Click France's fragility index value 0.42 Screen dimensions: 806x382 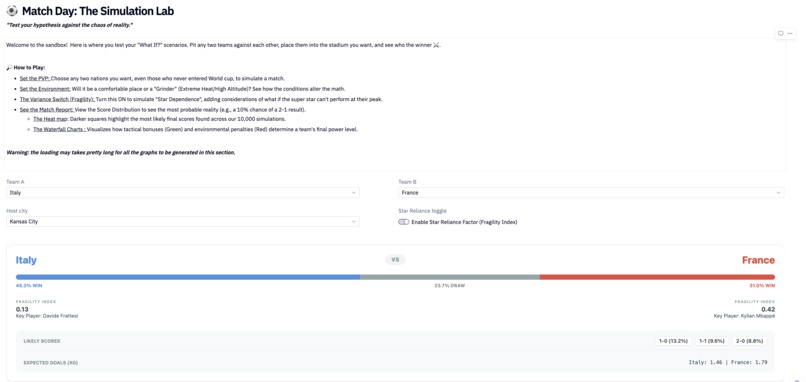click(768, 310)
